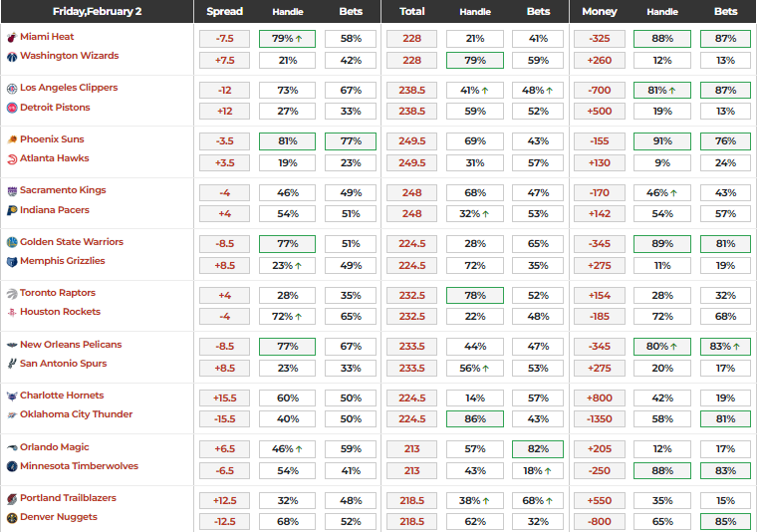Click the Charlotte Hornets logo icon
This screenshot has height=532, width=758.
pos(12,396)
